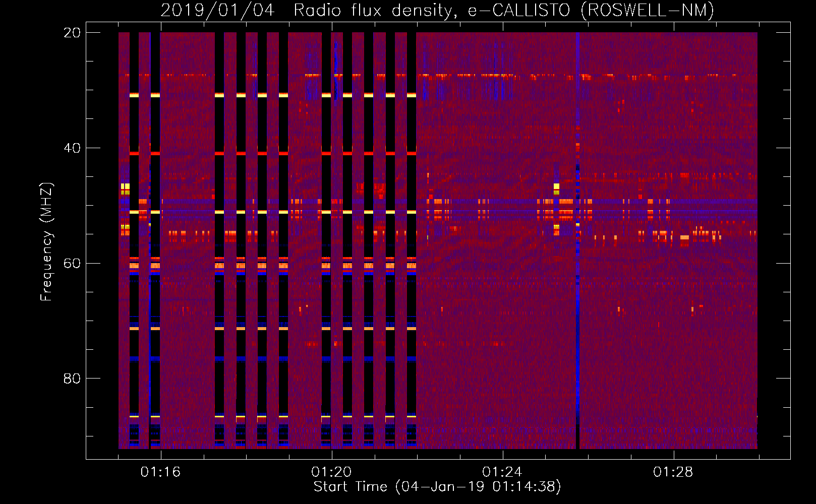The height and width of the screenshot is (504, 816).
Task: Click the plot title '2019/01/04 Radio flux density'
Action: point(309,10)
